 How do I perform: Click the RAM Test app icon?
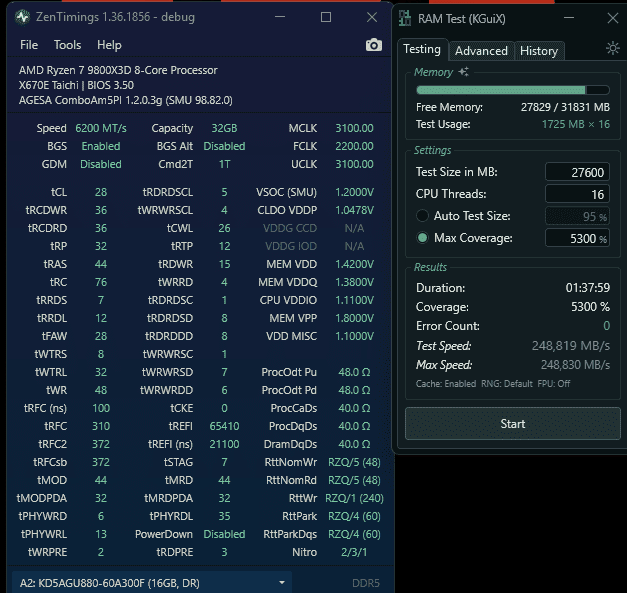[405, 18]
